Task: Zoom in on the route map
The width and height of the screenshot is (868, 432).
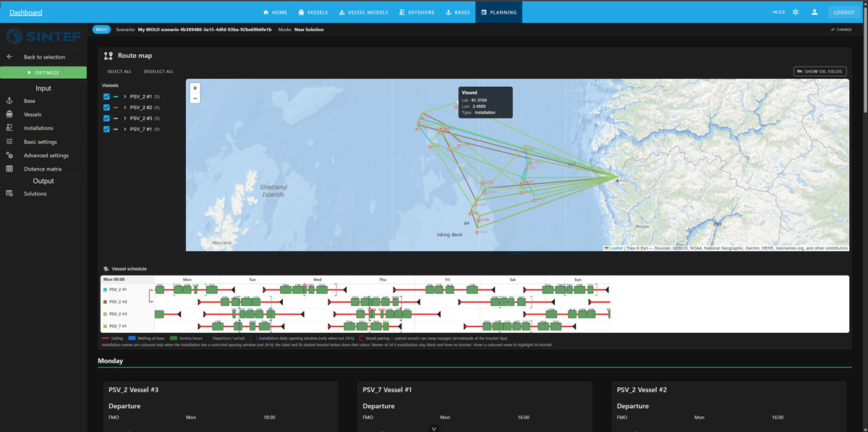Action: click(195, 88)
